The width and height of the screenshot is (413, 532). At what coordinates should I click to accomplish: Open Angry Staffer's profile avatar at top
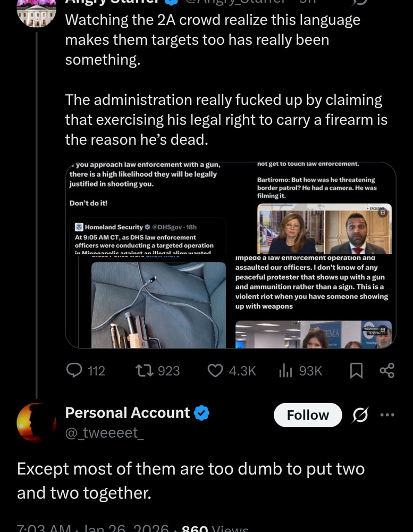(37, 12)
